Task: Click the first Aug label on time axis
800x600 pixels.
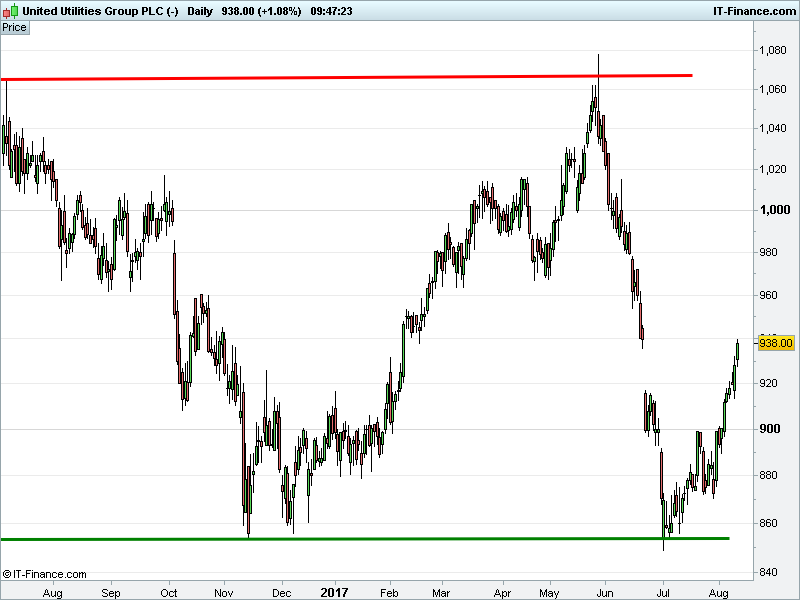Action: tap(53, 593)
